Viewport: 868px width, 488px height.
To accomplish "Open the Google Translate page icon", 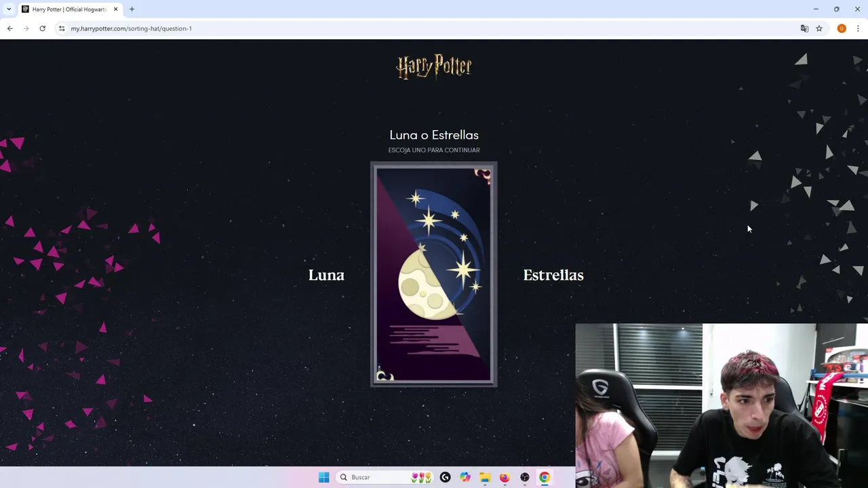I will (x=804, y=28).
